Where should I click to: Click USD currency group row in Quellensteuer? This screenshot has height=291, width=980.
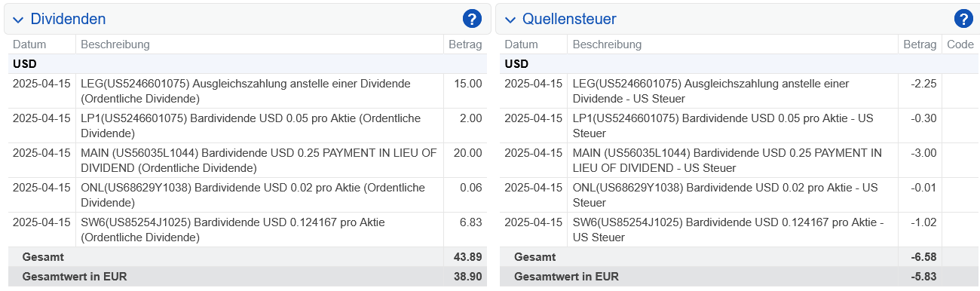click(740, 64)
